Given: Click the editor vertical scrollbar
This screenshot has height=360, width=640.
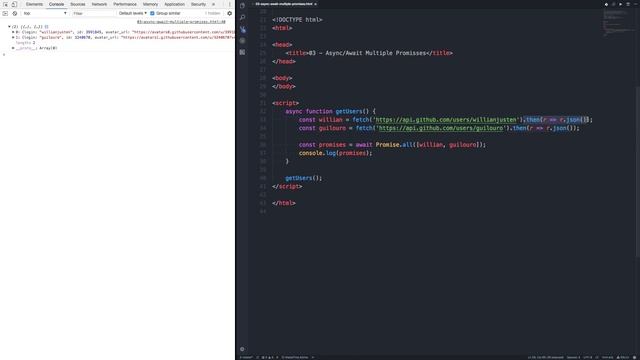Looking at the screenshot, I should tap(638, 171).
